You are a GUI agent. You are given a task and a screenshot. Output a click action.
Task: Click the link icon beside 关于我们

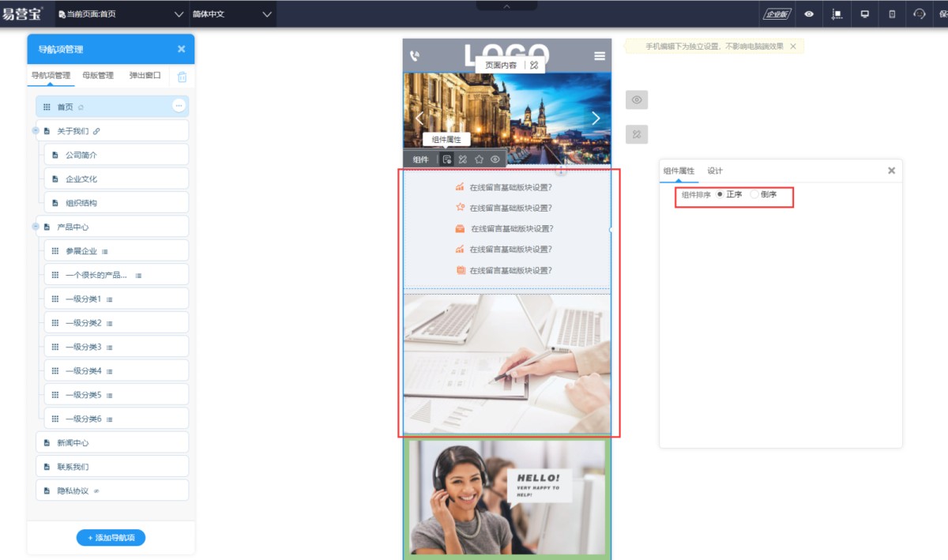tap(96, 131)
